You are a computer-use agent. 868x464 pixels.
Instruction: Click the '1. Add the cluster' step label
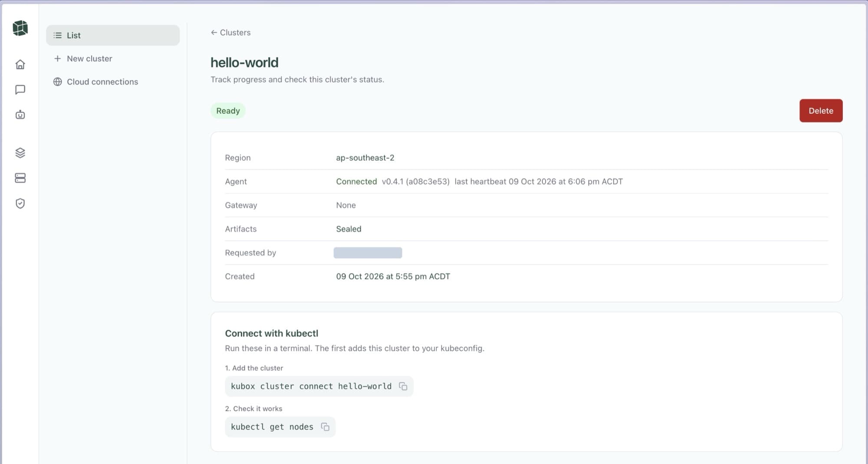click(x=254, y=368)
